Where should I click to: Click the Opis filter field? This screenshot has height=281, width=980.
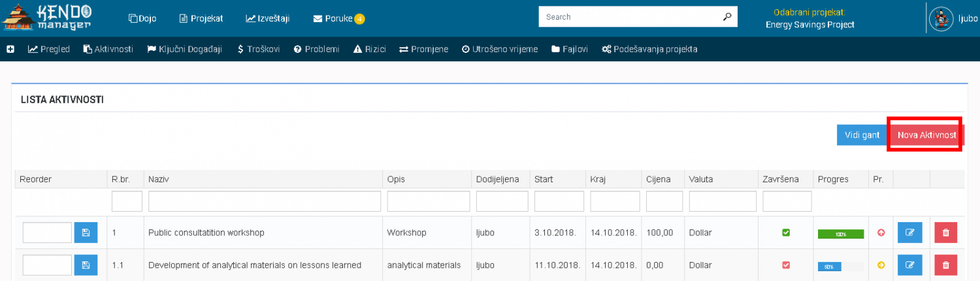[429, 201]
